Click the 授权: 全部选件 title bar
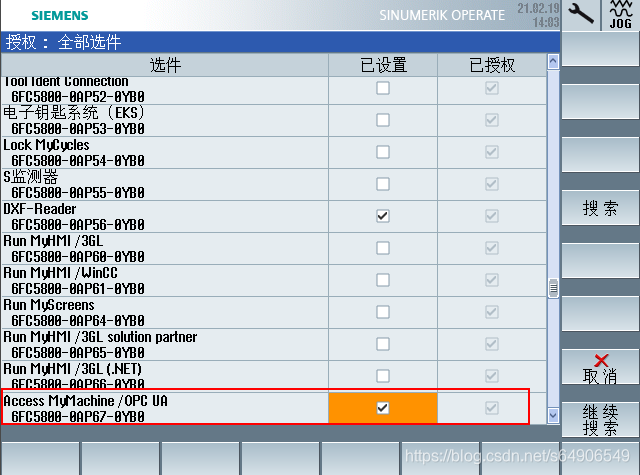Viewport: 640px width, 475px height. (x=280, y=42)
